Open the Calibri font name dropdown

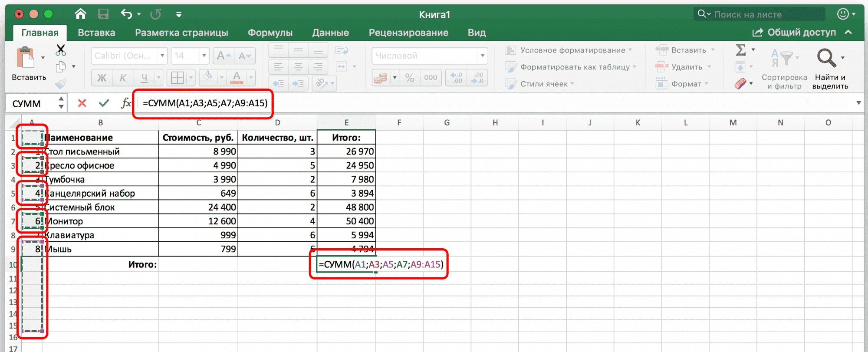point(162,56)
